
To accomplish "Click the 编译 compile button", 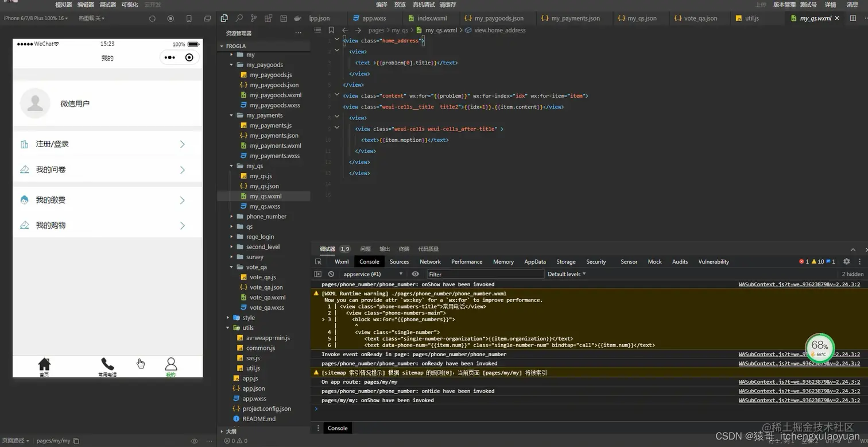I will (382, 5).
